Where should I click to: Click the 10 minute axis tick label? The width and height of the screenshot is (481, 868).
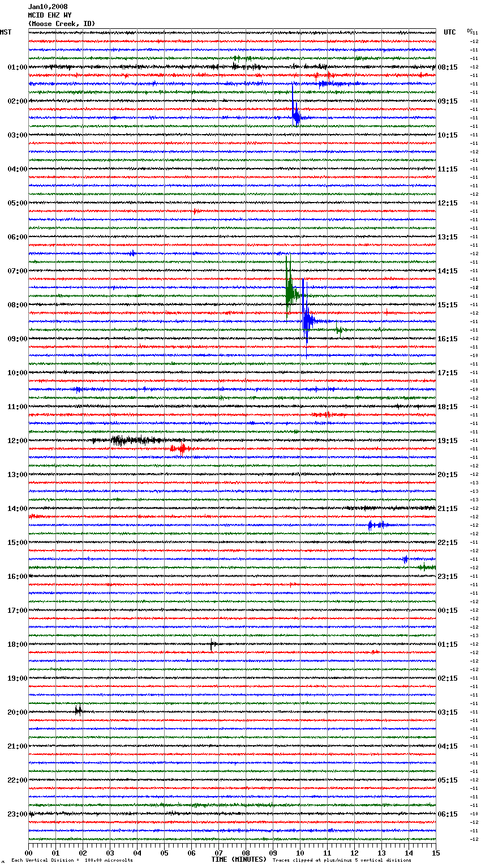(300, 853)
